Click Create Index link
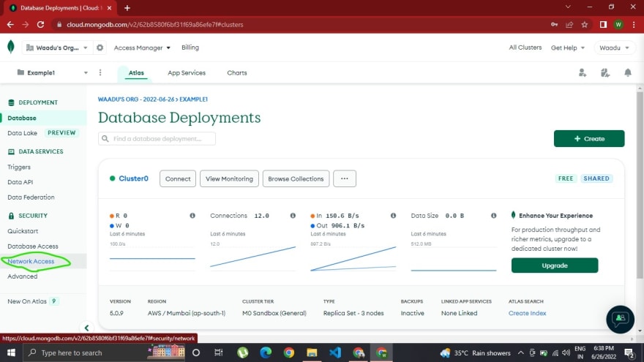The width and height of the screenshot is (644, 362). tap(527, 313)
